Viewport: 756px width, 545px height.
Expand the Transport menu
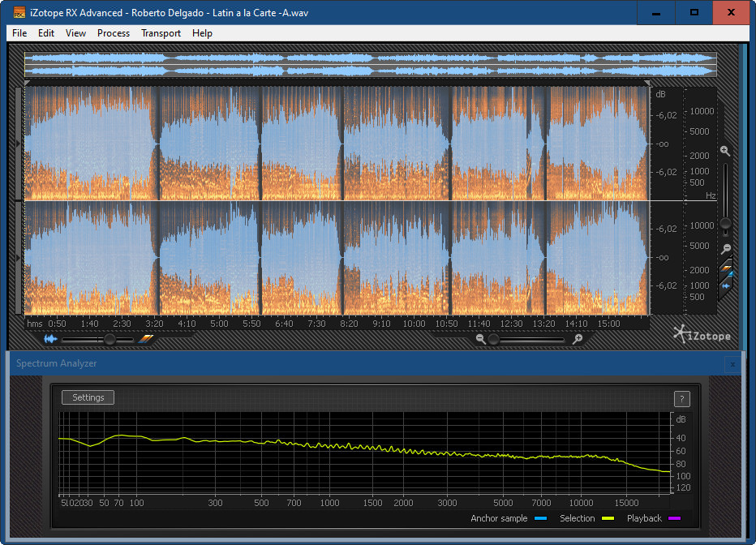161,33
